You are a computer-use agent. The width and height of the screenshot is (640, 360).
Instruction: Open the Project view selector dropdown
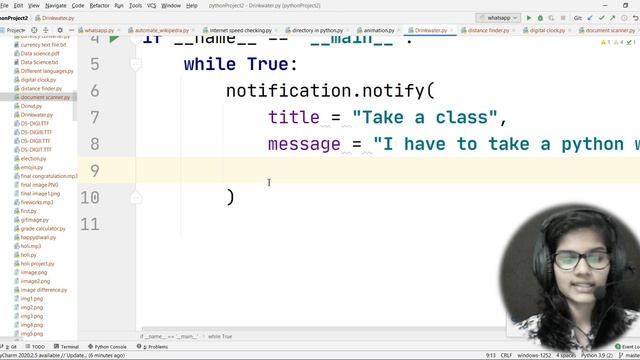tap(13, 30)
